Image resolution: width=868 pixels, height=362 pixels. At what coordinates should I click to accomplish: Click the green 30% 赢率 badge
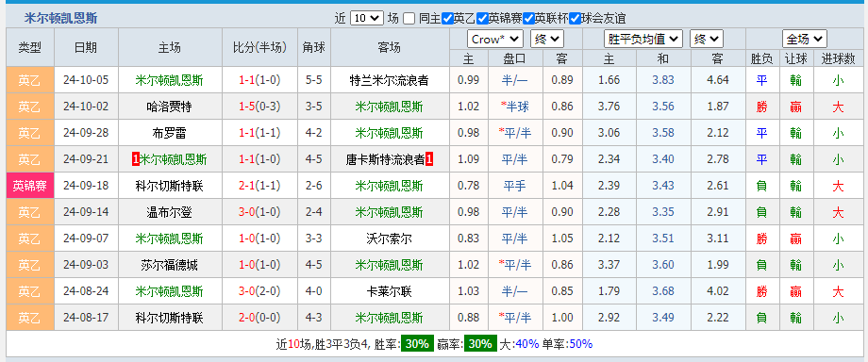coord(480,344)
